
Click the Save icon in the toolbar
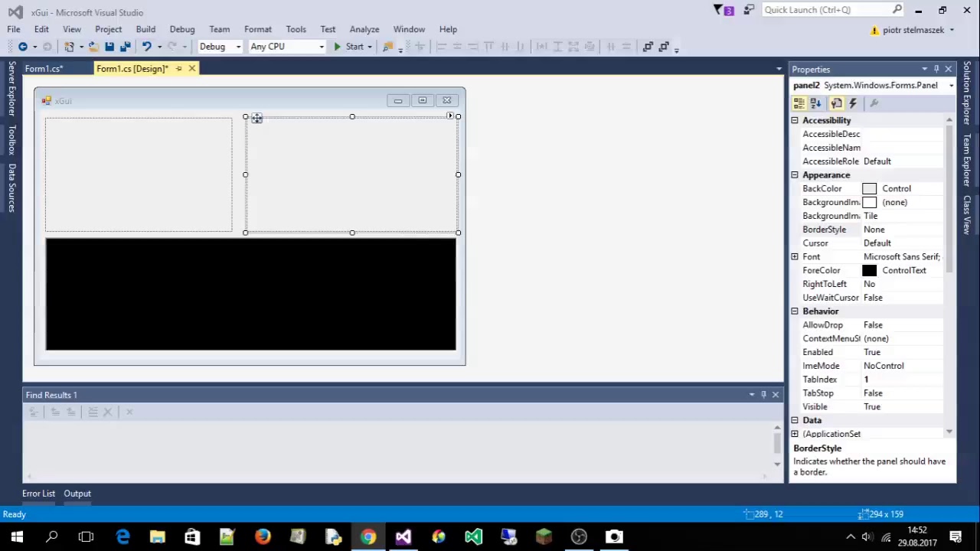pos(109,47)
